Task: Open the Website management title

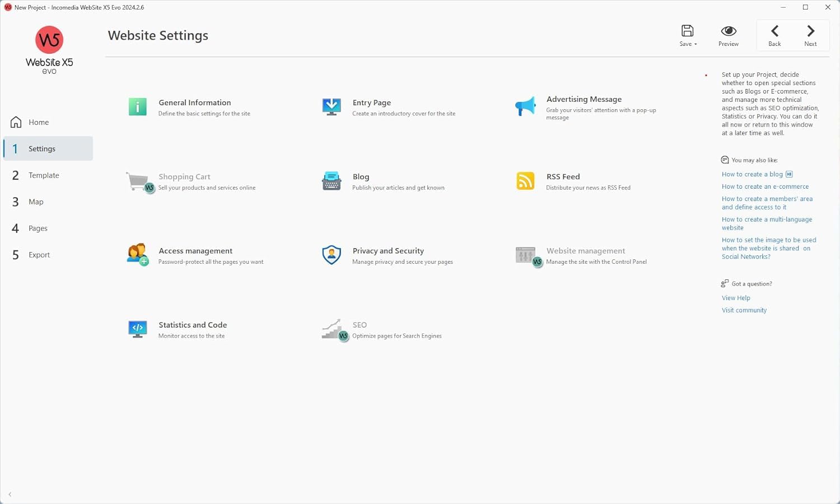Action: [586, 251]
